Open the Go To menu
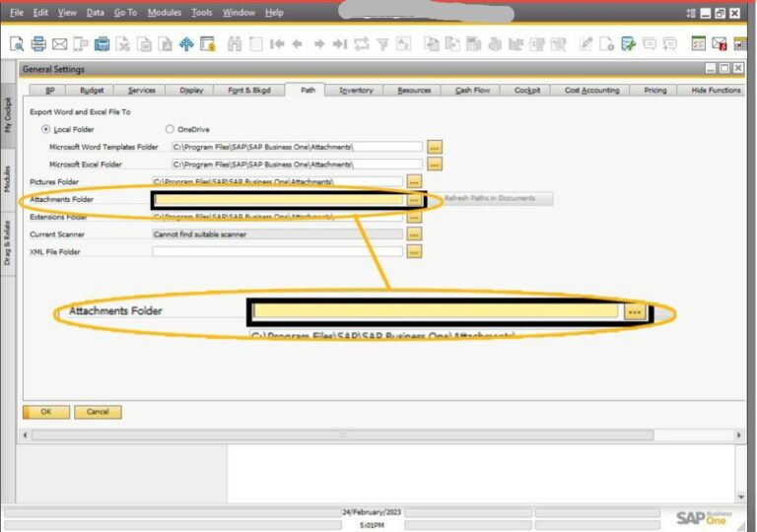This screenshot has height=532, width=757. [x=125, y=13]
